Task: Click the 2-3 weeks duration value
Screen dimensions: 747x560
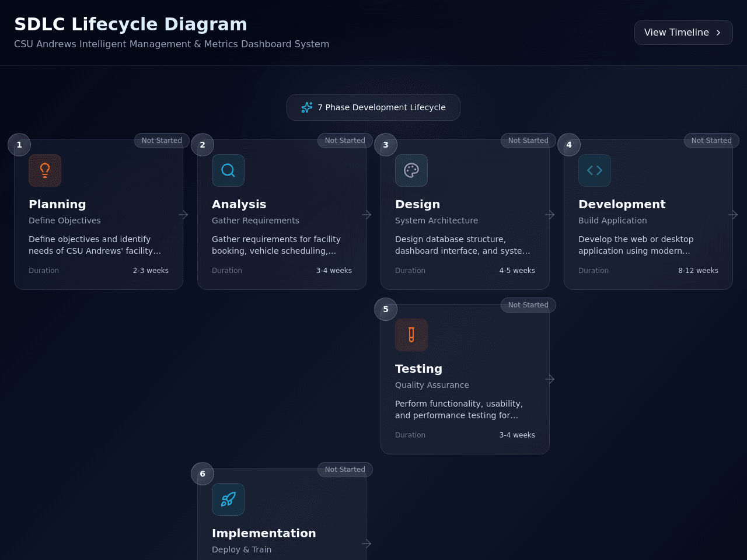Action: pos(151,271)
